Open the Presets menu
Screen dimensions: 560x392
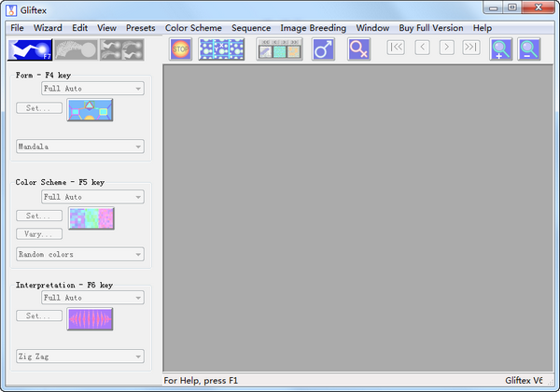pyautogui.click(x=141, y=28)
